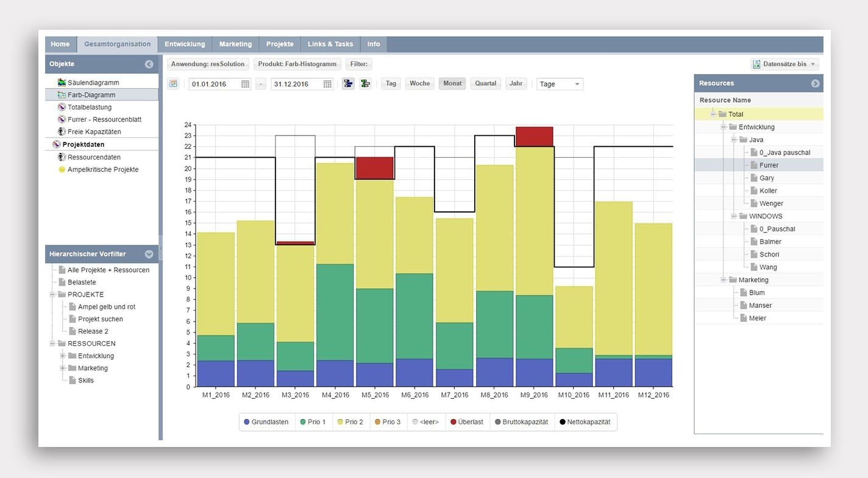
Task: Toggle Nettokapazität series in chart legend
Action: pos(584,422)
